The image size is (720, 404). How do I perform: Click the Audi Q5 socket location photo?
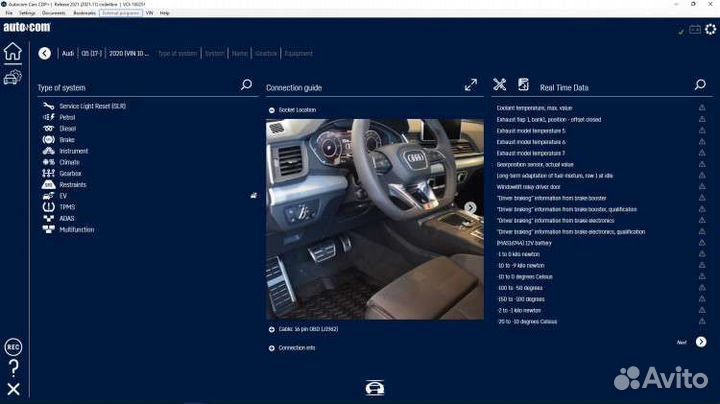[375, 219]
